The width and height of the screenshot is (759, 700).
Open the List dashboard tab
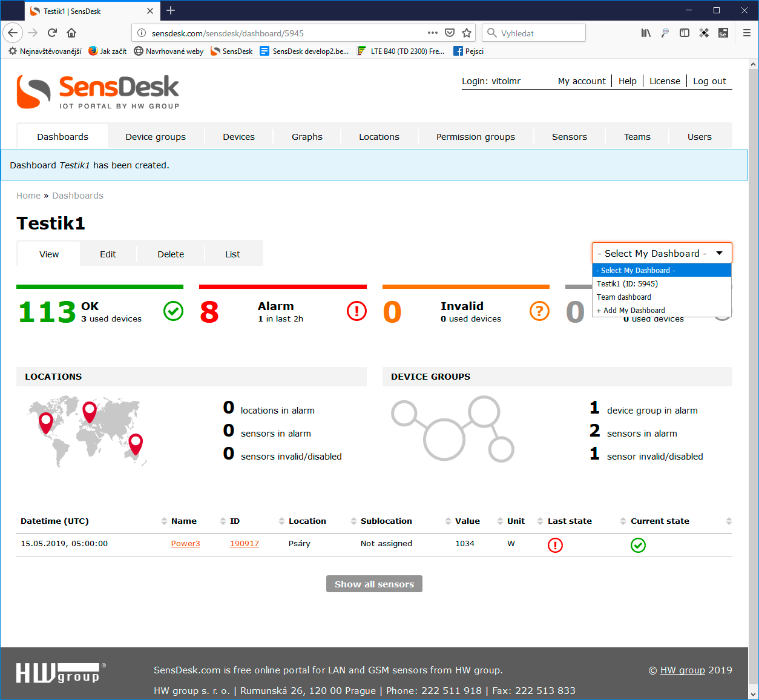[232, 254]
